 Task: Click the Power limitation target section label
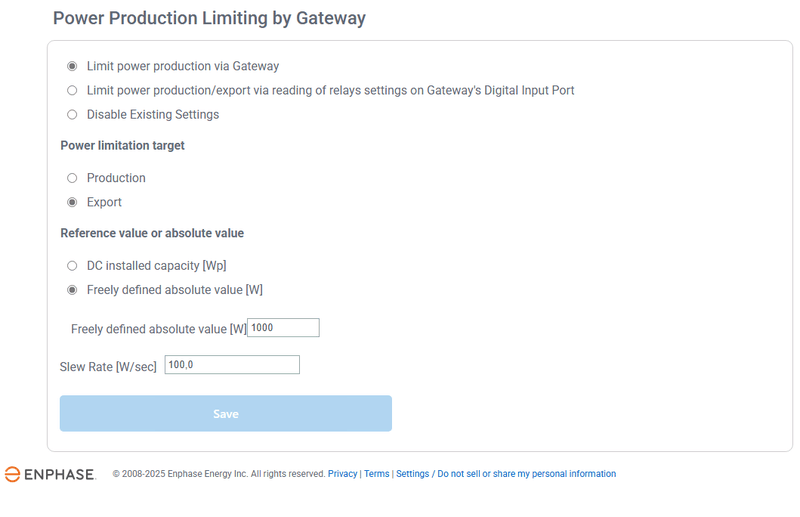(122, 145)
